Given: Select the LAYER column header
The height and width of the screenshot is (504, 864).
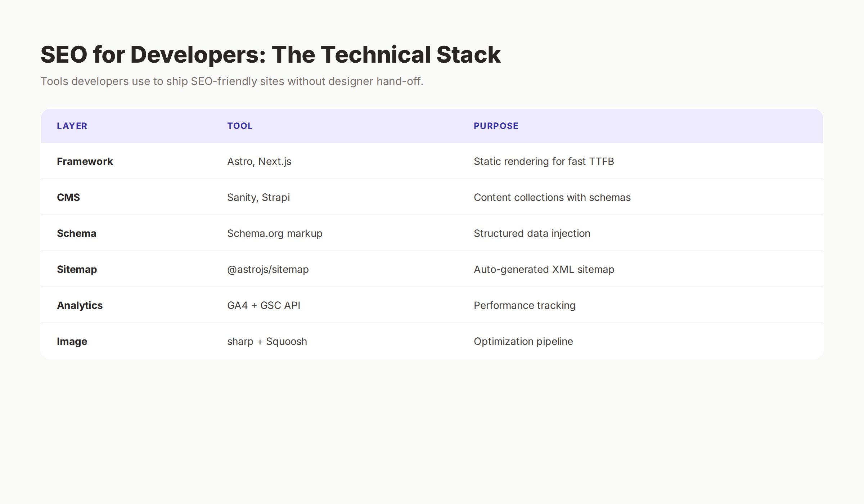Looking at the screenshot, I should [x=126, y=126].
